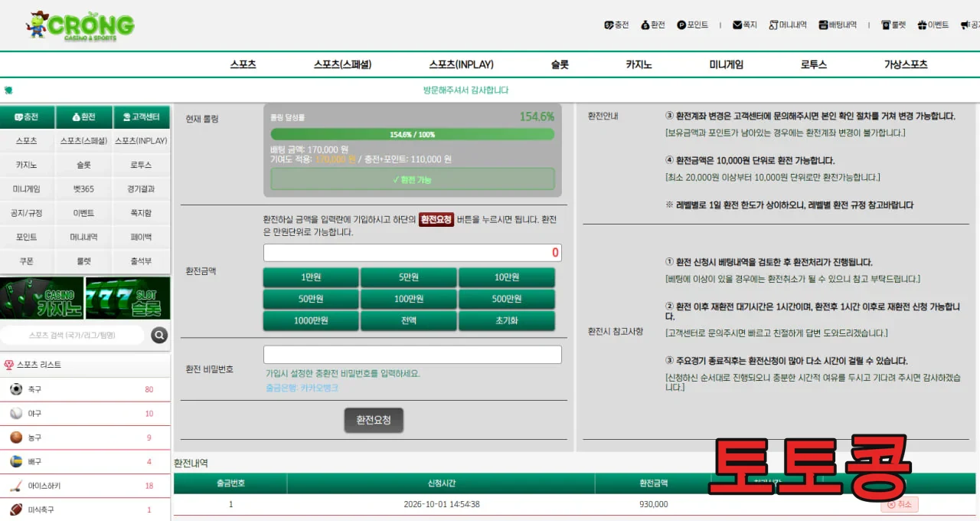This screenshot has height=521, width=980.
Task: Click the 환전 비밀번호 password field
Action: tap(413, 355)
